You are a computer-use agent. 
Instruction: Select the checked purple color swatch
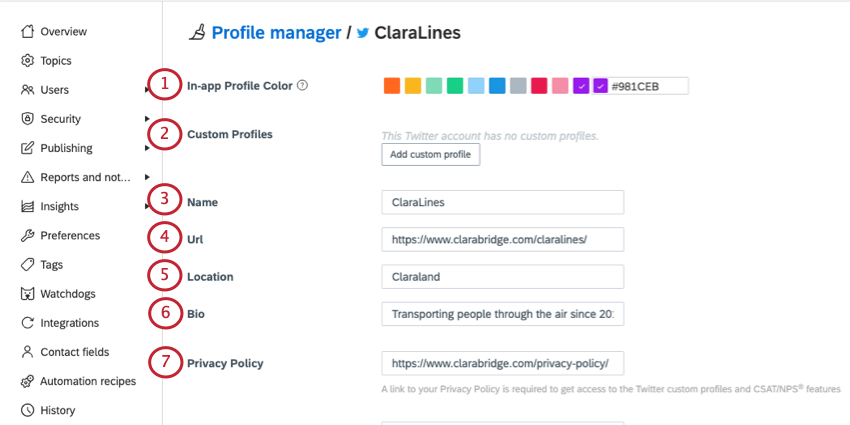(581, 86)
